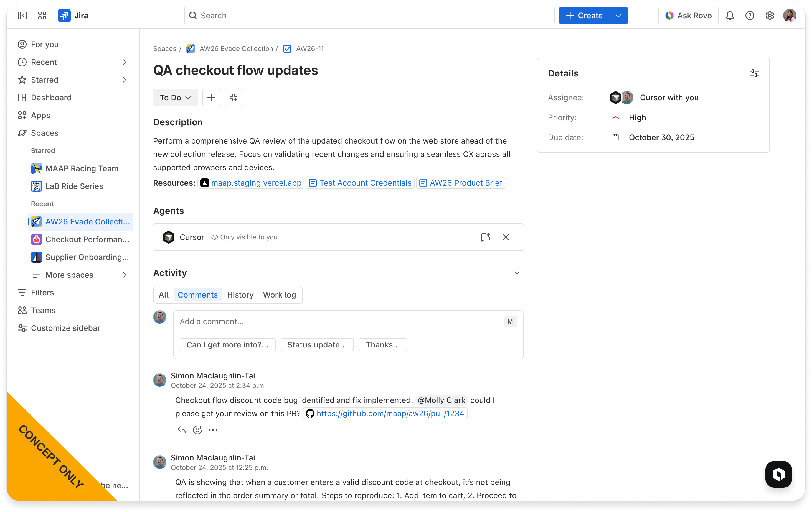Expand More spaces in the sidebar
812x512 pixels.
80,275
